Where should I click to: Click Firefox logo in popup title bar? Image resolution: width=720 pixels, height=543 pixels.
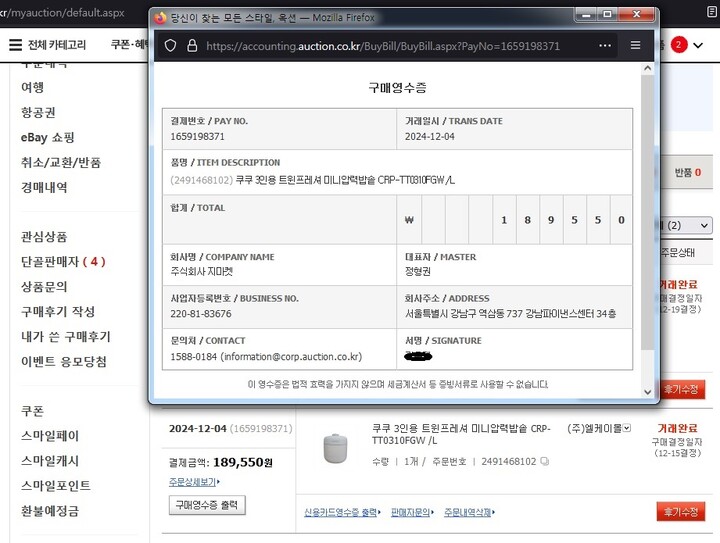(x=160, y=18)
